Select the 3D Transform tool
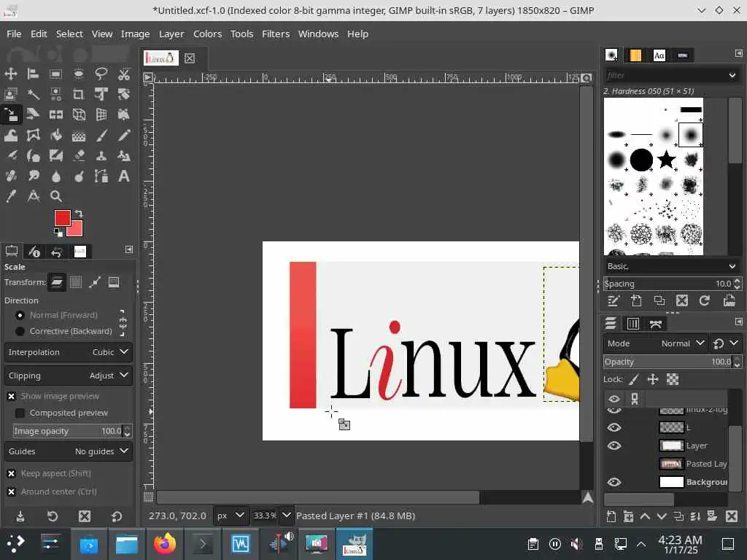This screenshot has width=747, height=560. [x=79, y=114]
